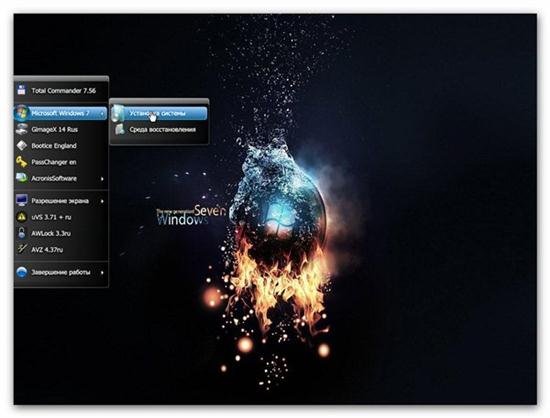Viewport: 550px width, 418px height.
Task: Launch PassChanger en from menu
Action: (61, 162)
